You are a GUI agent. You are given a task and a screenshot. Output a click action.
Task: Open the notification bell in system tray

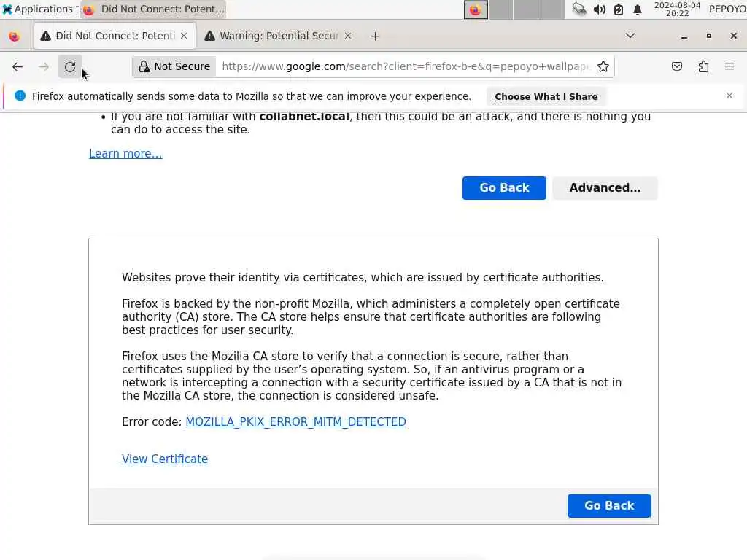click(638, 9)
